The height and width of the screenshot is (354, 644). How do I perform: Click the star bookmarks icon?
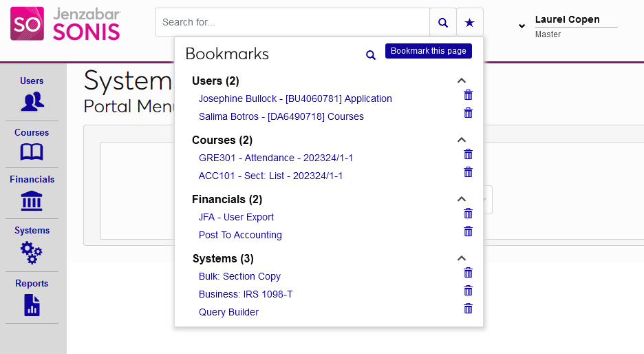[469, 23]
